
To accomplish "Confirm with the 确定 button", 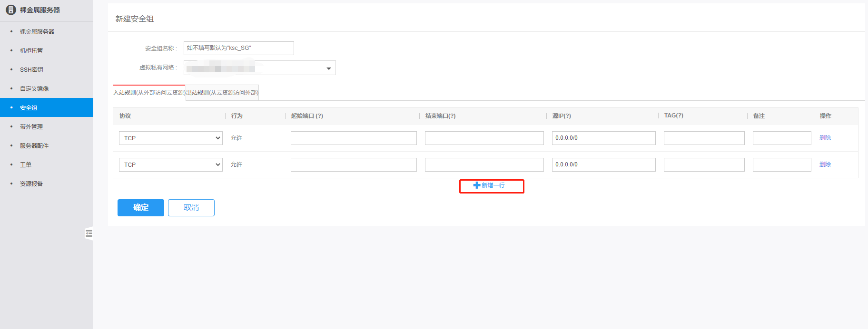I will point(141,208).
